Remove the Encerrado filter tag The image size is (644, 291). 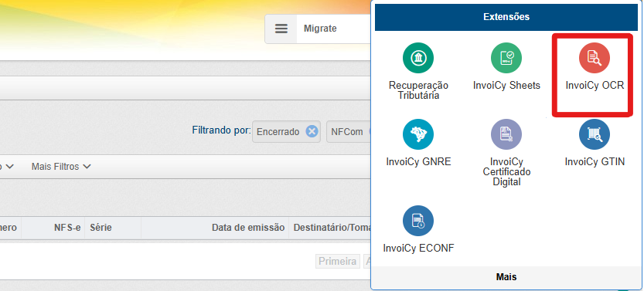[312, 131]
